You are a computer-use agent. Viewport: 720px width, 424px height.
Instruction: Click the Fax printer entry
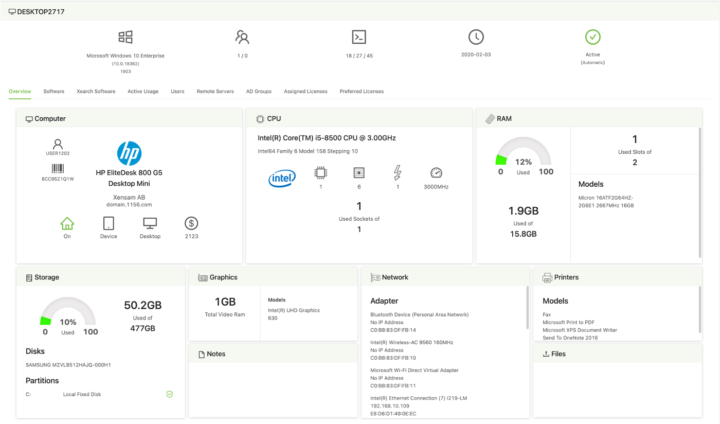546,315
